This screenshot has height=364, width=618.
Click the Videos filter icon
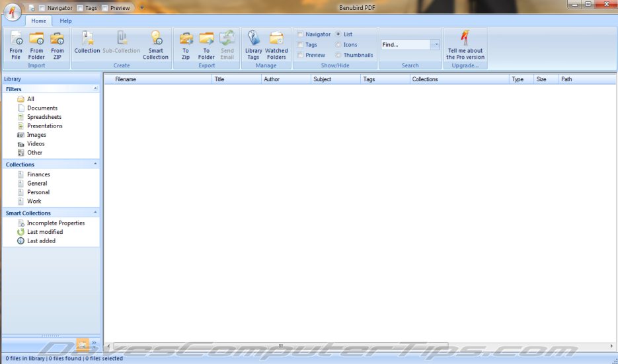(21, 144)
